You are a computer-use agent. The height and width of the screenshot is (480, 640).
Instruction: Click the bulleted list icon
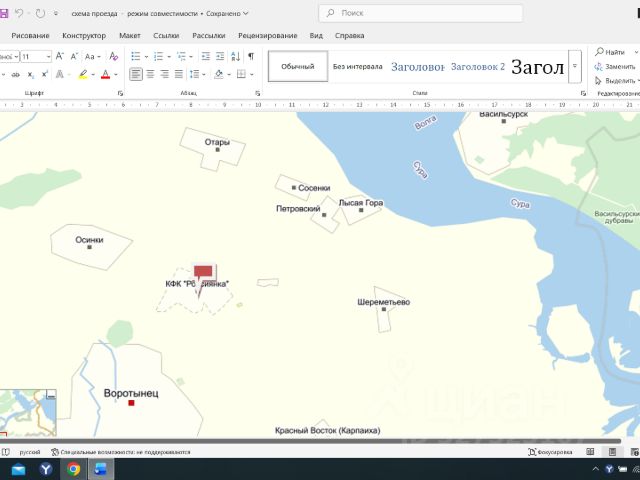tap(135, 56)
